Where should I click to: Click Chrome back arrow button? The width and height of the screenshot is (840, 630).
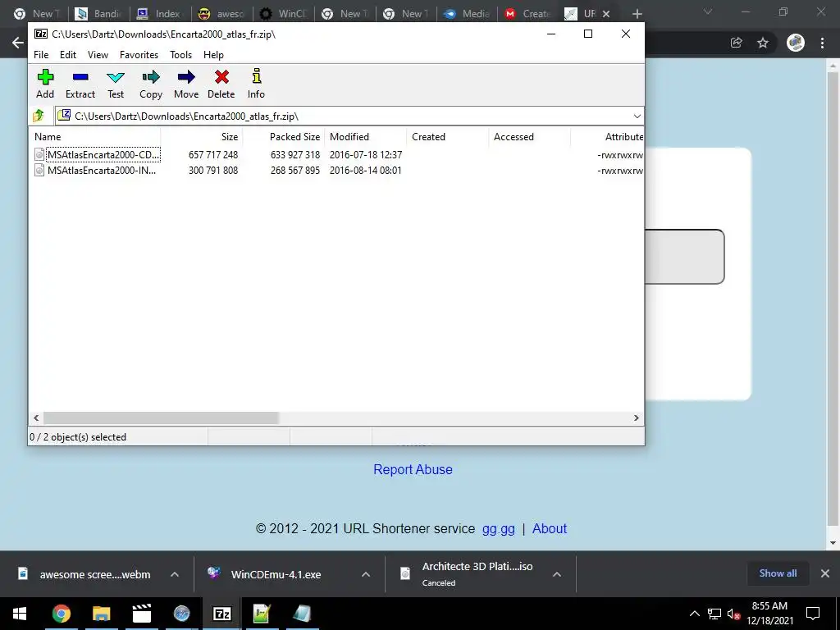pos(18,43)
